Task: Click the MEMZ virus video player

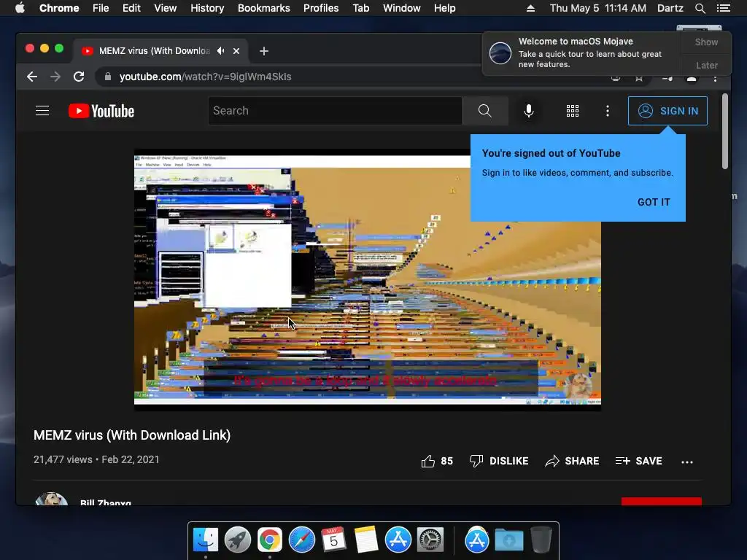Action: pyautogui.click(x=368, y=280)
